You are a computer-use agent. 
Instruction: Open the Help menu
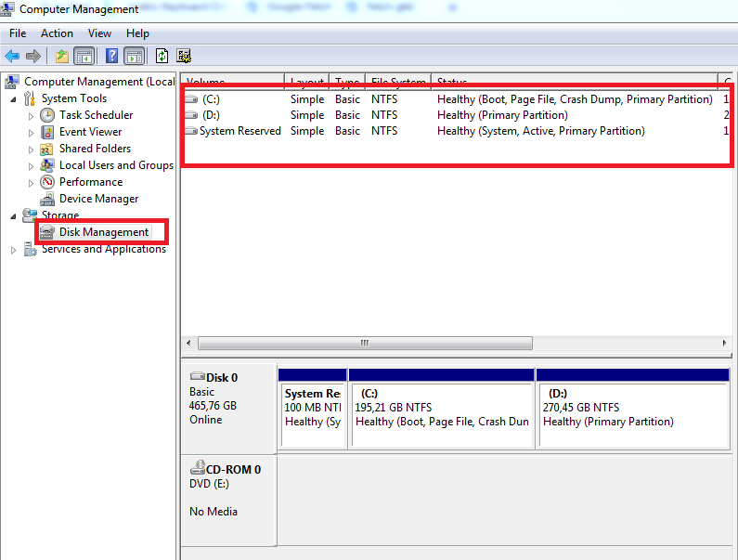tap(137, 33)
